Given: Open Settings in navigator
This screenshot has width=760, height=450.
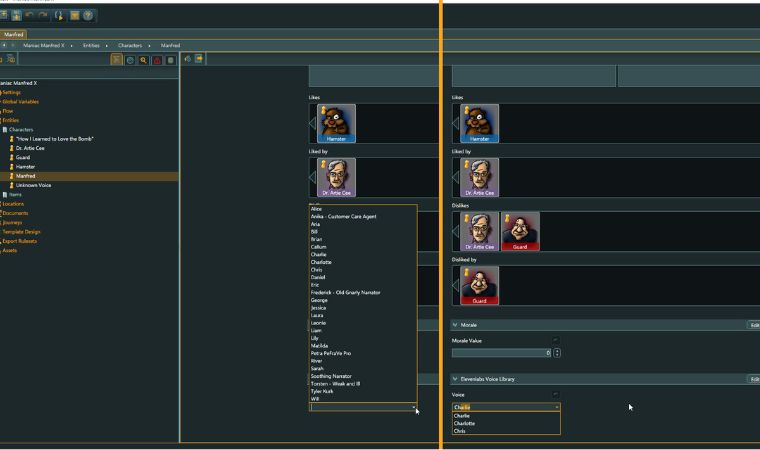Looking at the screenshot, I should coord(12,92).
